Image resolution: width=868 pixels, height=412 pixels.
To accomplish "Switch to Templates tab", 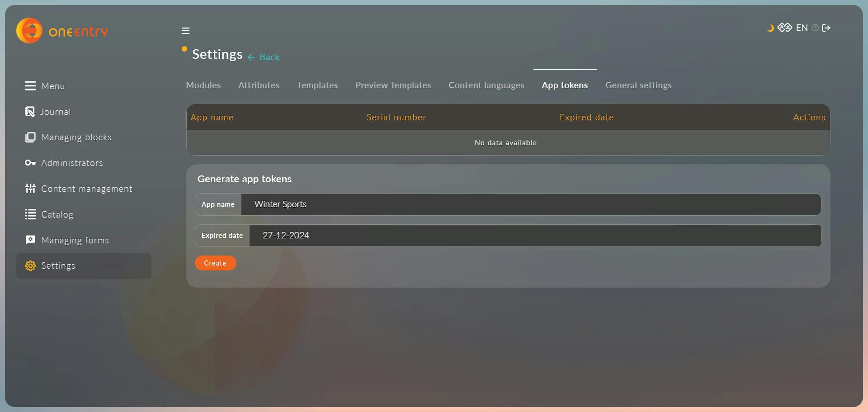I will pyautogui.click(x=317, y=85).
